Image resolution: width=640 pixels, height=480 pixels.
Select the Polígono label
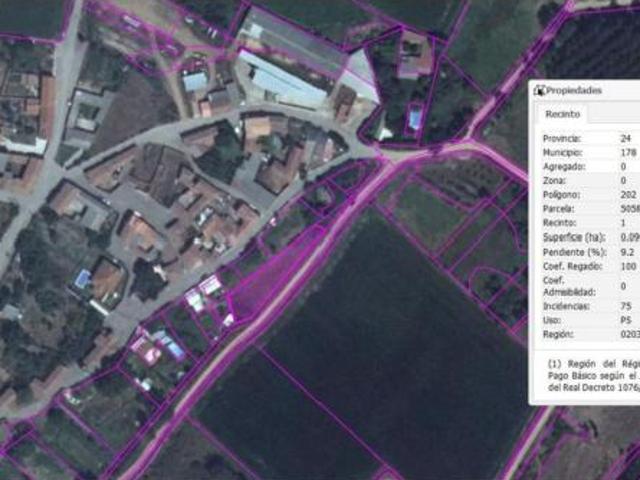pyautogui.click(x=561, y=195)
